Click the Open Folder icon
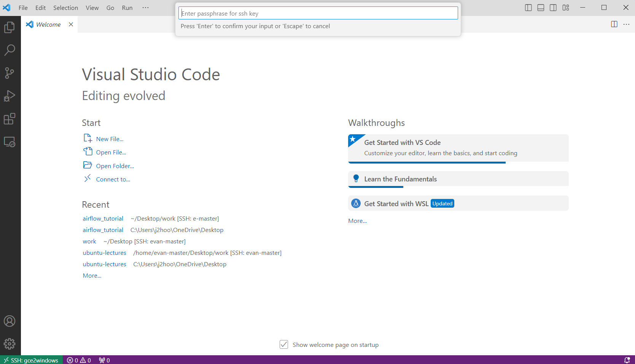This screenshot has width=635, height=364. point(88,165)
